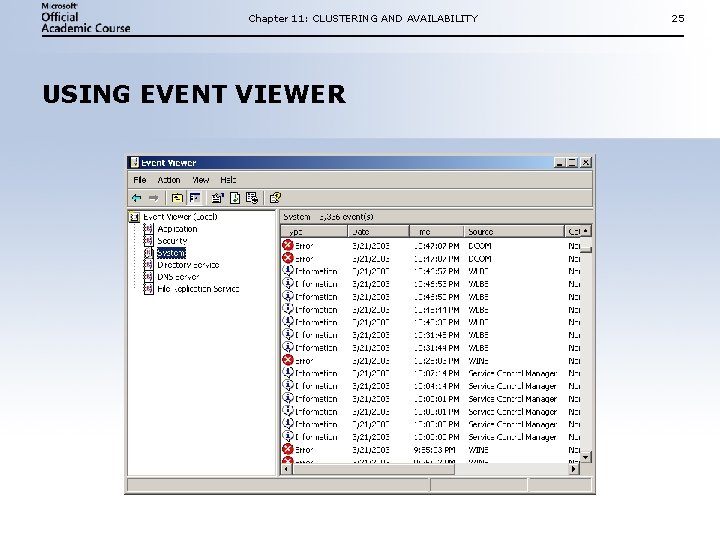
Task: Open the Help menu
Action: (x=228, y=180)
